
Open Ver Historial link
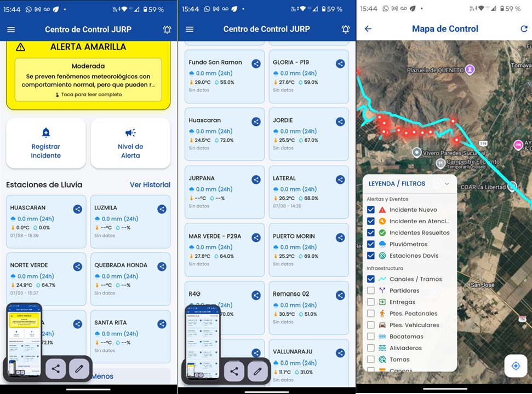point(150,184)
